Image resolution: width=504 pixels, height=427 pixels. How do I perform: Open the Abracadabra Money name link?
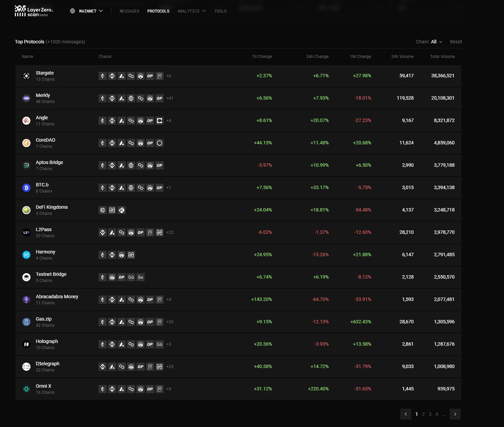click(x=57, y=297)
